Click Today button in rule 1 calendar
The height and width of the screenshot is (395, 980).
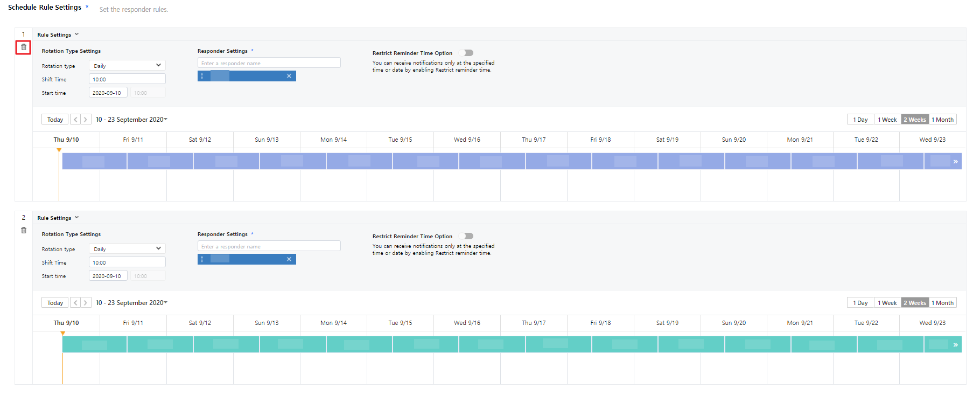click(x=55, y=120)
